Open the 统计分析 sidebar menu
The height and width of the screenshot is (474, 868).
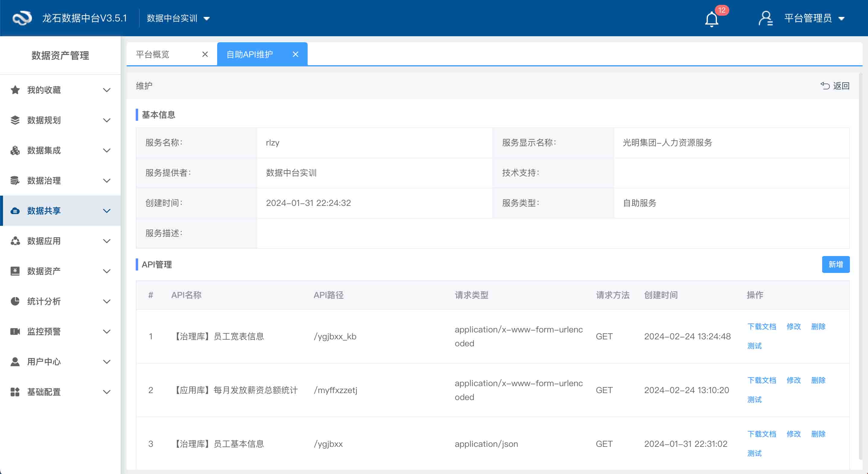tap(60, 301)
